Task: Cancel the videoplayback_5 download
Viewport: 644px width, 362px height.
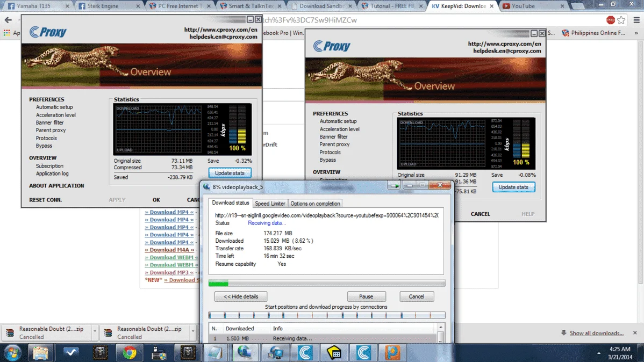Action: click(416, 296)
